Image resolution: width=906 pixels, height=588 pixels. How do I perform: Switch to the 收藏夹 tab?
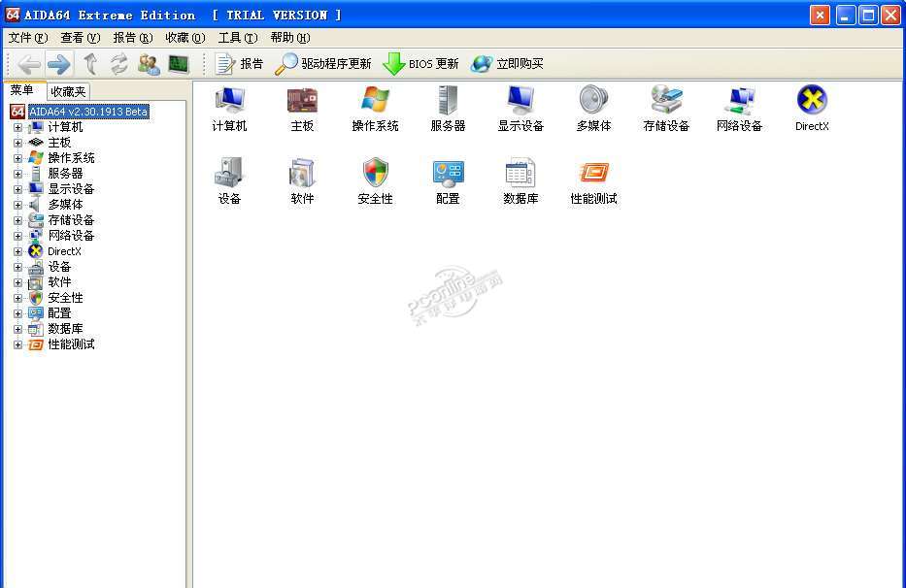coord(68,91)
